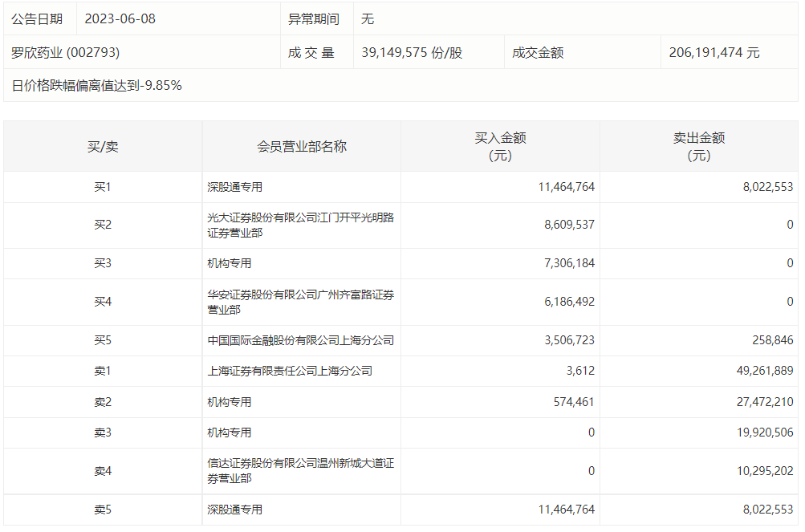Select the 无 value beside 异常期间
This screenshot has height=532, width=805.
[367, 19]
